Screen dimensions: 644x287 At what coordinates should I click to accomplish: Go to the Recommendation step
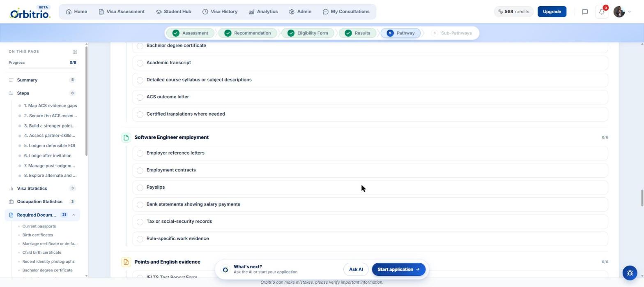click(248, 33)
